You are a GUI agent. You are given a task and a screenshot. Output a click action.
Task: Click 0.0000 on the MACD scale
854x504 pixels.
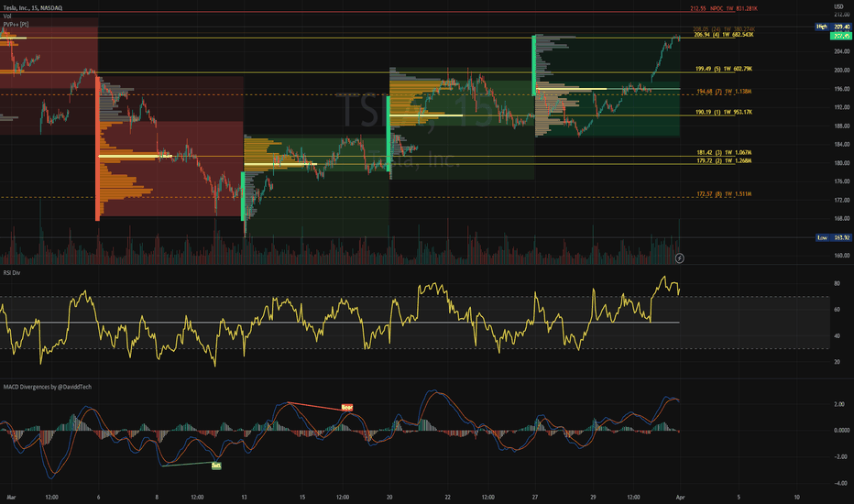[x=841, y=431]
